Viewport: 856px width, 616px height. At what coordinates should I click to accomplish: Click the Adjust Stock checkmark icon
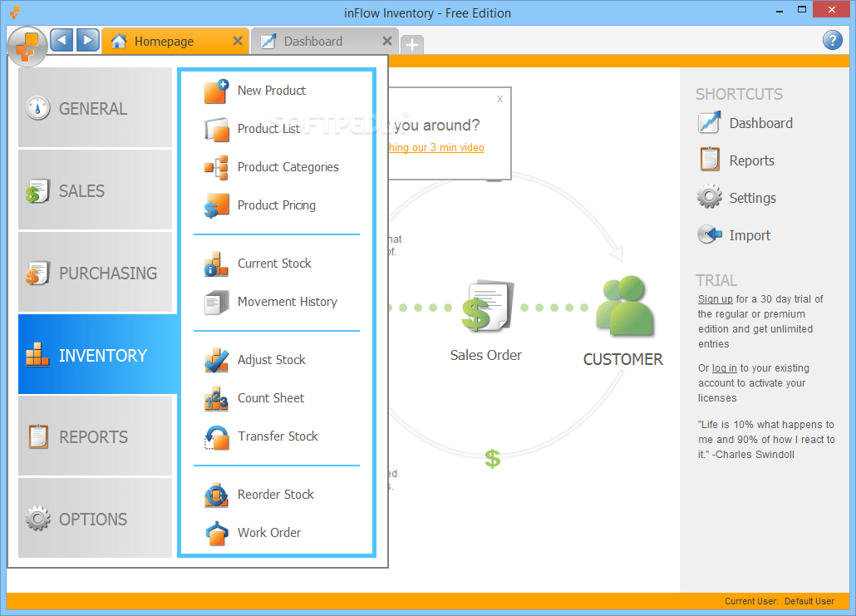tap(216, 361)
